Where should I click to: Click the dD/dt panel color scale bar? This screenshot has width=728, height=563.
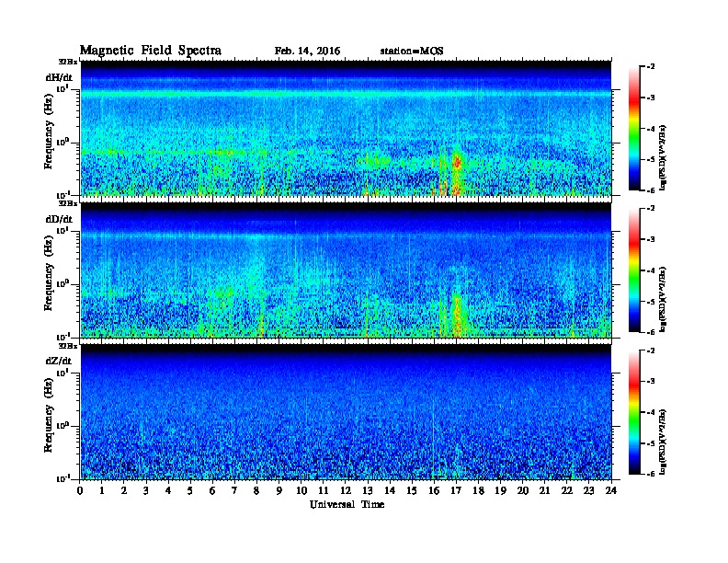(634, 270)
